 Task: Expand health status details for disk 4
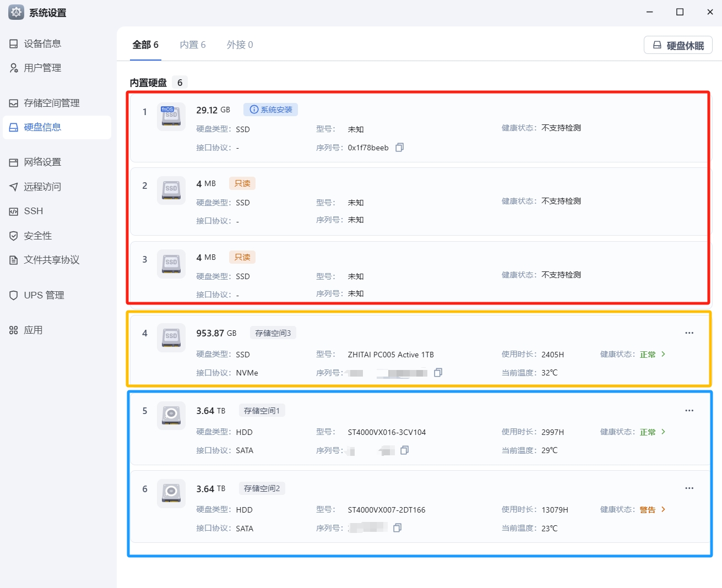coord(663,355)
